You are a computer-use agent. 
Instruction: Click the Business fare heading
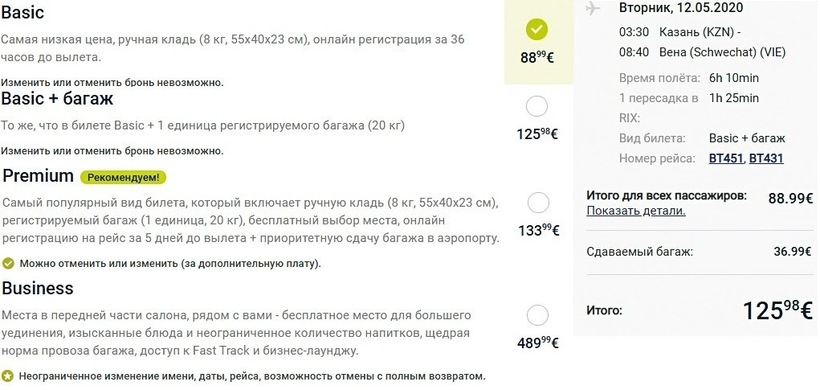38,288
